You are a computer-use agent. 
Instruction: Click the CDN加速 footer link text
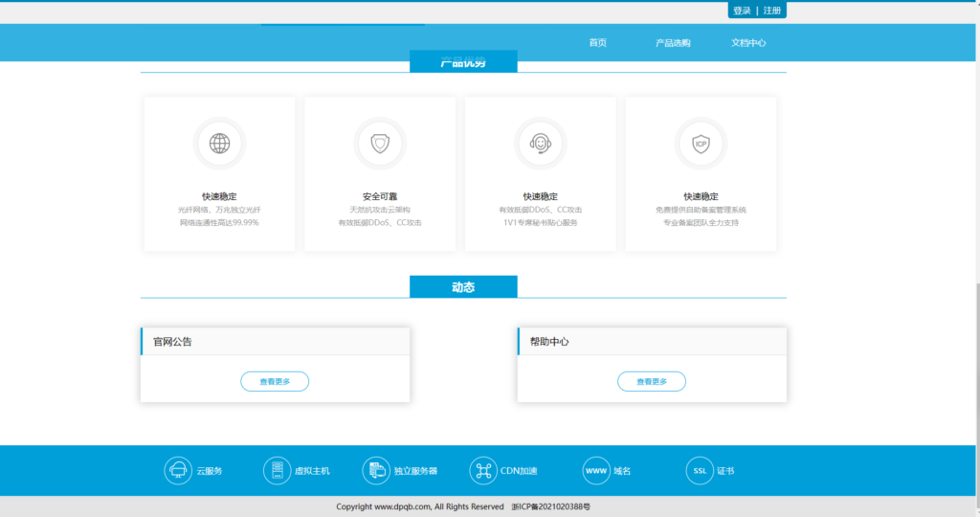(x=519, y=471)
